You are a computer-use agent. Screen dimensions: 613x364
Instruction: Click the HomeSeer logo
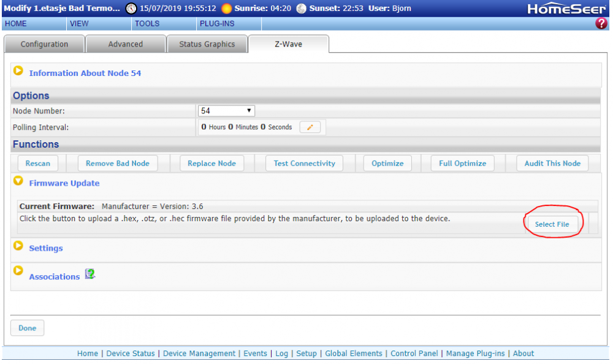point(567,9)
